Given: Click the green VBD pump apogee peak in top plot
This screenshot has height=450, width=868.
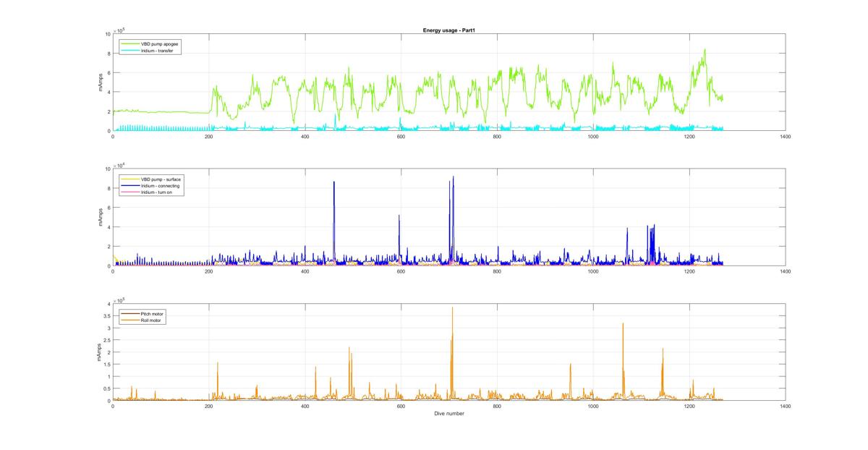Looking at the screenshot, I should pyautogui.click(x=705, y=49).
